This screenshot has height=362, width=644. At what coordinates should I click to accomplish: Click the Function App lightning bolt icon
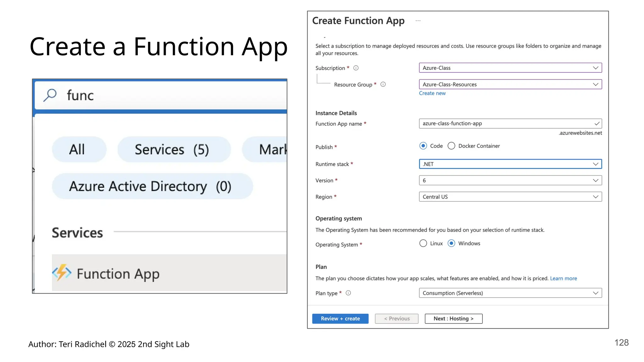(x=62, y=272)
